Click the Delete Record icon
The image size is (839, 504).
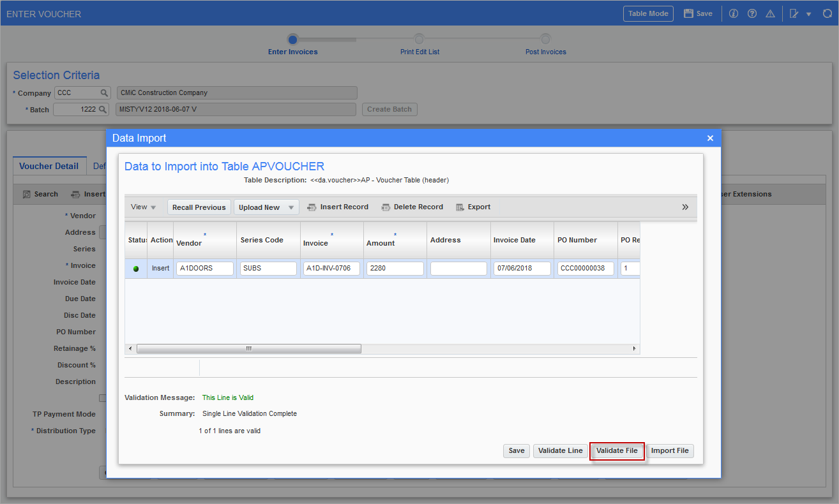[x=386, y=206]
